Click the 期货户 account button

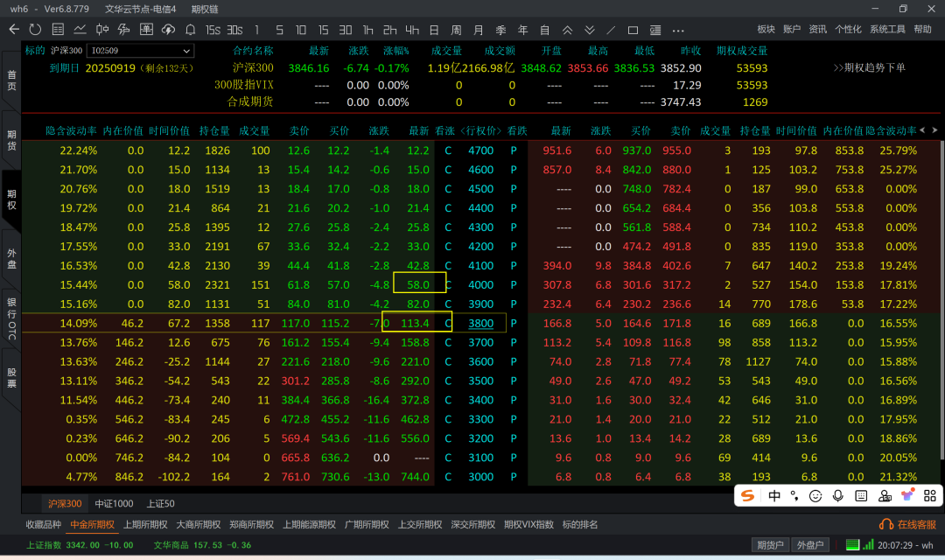coord(770,545)
